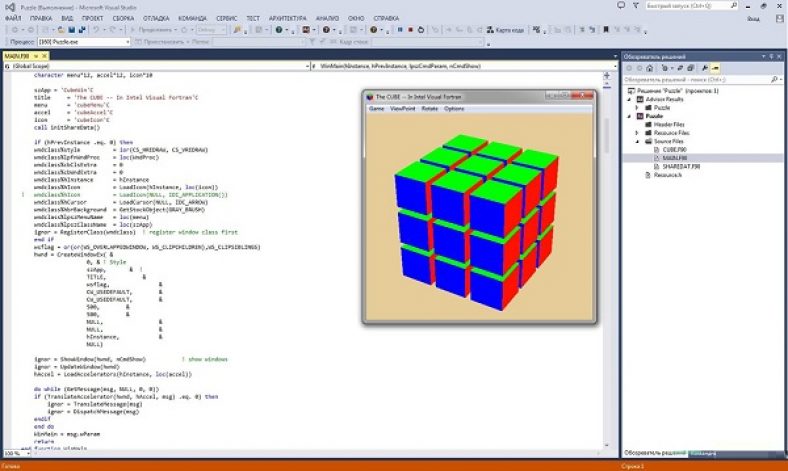Open the СБОРКА menu
This screenshot has height=471, width=788.
tap(124, 18)
